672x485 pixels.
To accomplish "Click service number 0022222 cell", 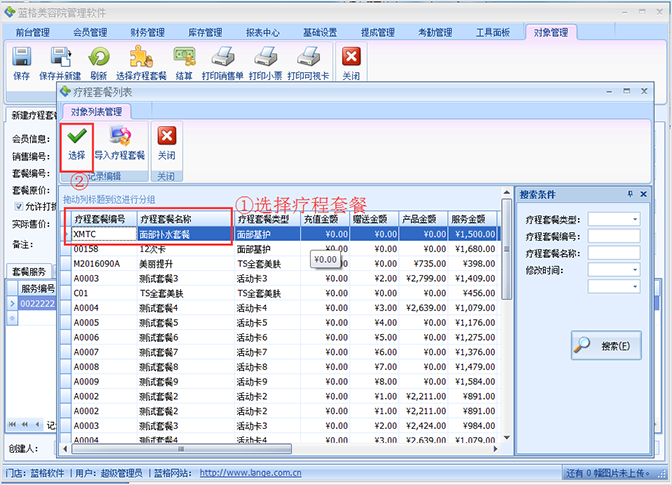I will click(x=37, y=303).
